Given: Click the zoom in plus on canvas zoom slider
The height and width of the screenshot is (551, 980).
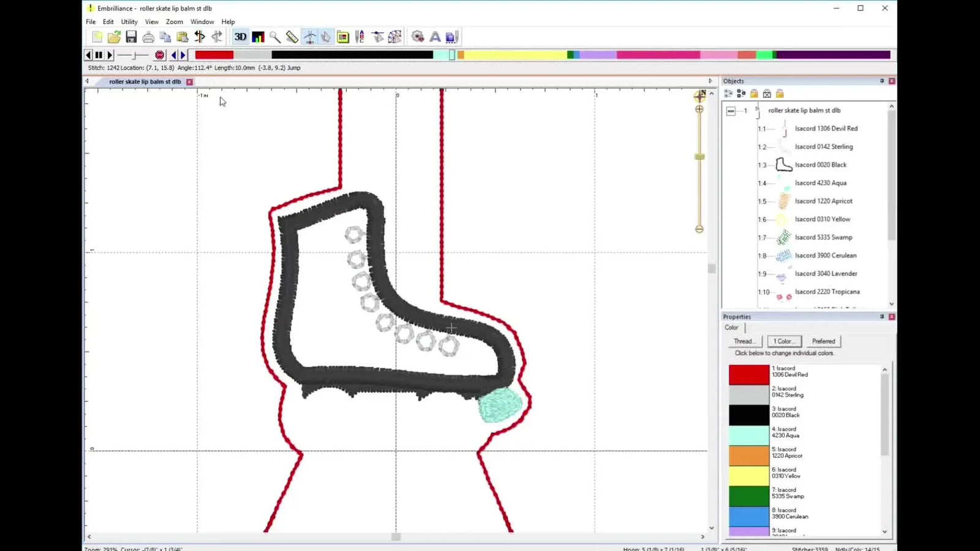Looking at the screenshot, I should (699, 110).
